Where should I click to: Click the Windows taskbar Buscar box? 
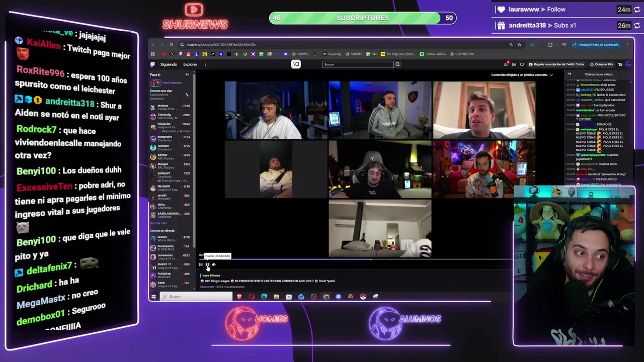click(x=196, y=297)
